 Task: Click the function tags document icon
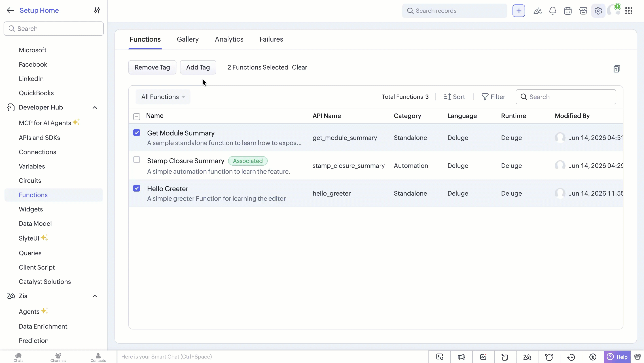coord(617,69)
